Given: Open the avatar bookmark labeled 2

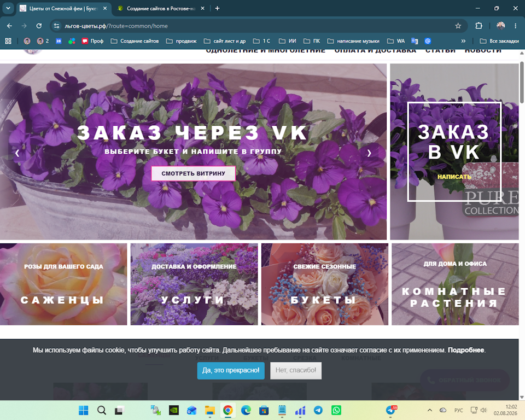Looking at the screenshot, I should coord(43,41).
